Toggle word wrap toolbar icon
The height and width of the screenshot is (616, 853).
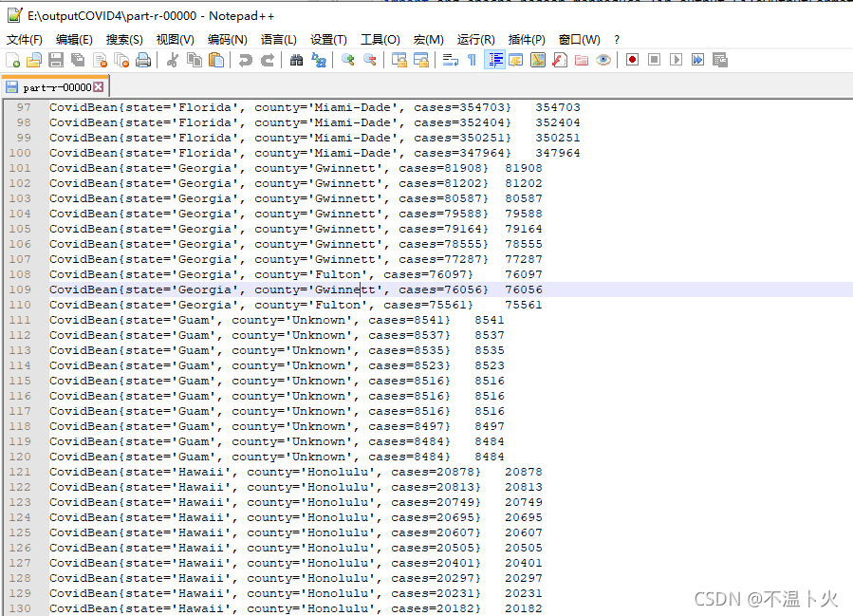click(x=451, y=60)
